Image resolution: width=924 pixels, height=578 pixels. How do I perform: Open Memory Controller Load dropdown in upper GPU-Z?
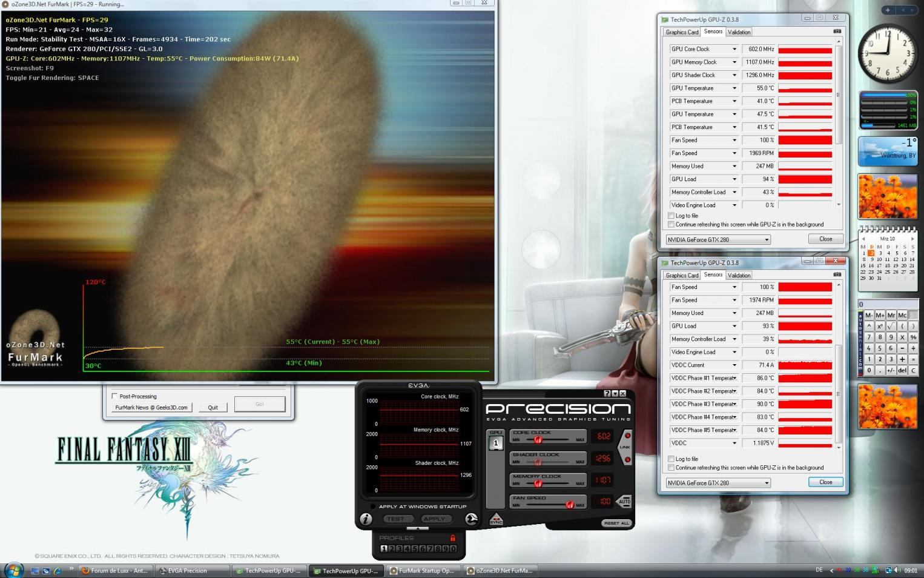734,192
